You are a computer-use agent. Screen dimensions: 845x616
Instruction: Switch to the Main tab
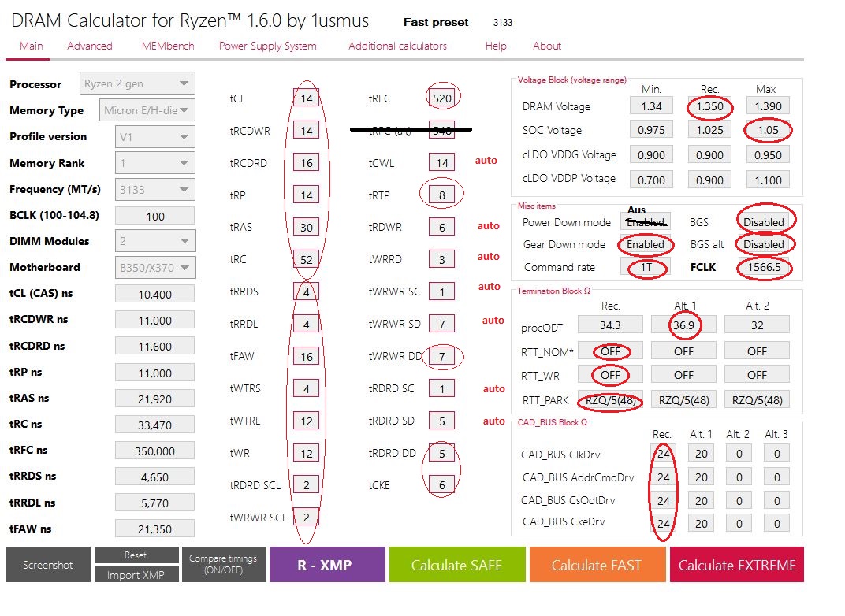[x=32, y=46]
